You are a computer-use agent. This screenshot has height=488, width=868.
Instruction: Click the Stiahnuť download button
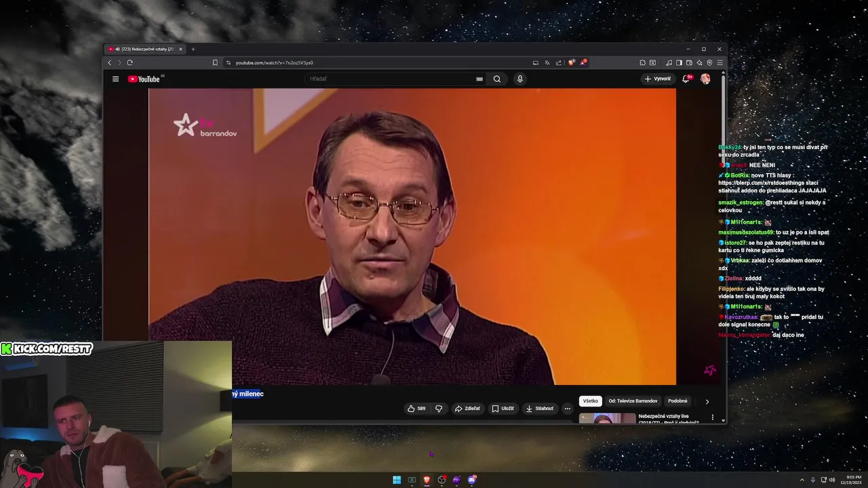(540, 409)
